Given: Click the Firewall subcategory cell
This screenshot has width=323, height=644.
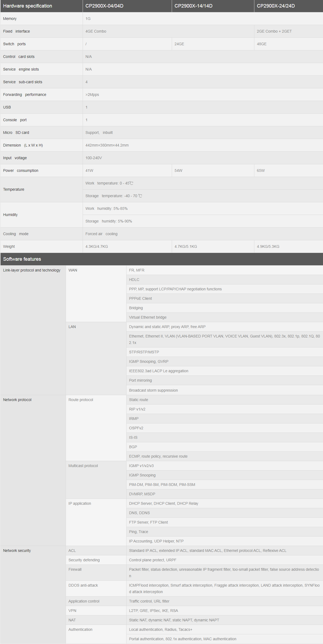Looking at the screenshot, I should (96, 573).
